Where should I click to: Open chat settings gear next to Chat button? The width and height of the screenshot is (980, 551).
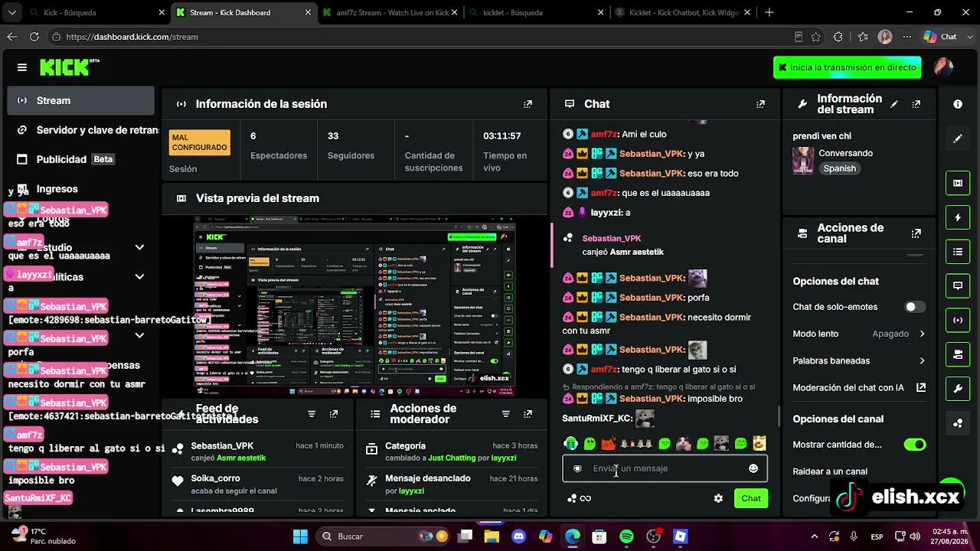coord(718,498)
